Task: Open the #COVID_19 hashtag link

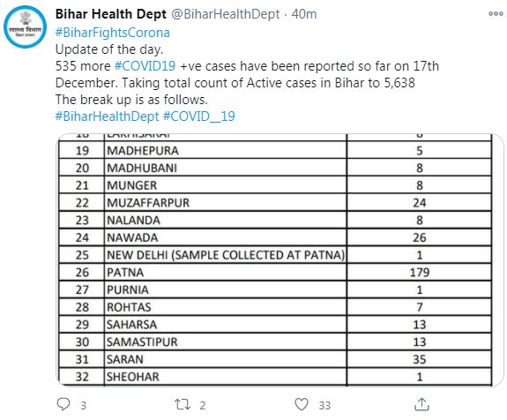Action: (199, 116)
